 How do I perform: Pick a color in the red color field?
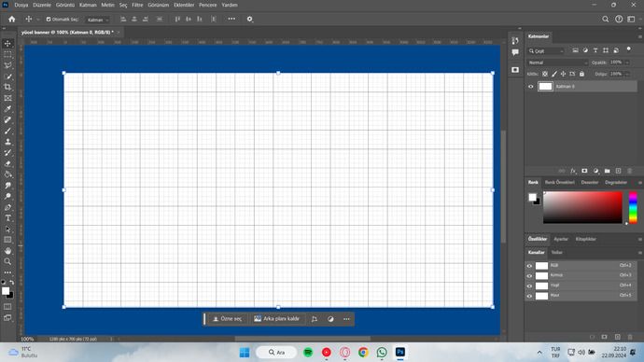pos(582,207)
